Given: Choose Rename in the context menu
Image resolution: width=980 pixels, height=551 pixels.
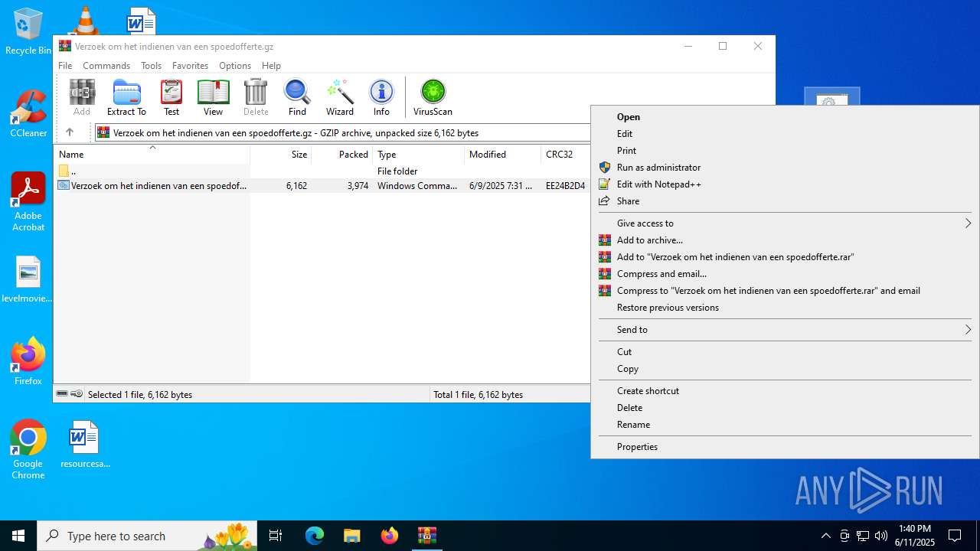Looking at the screenshot, I should click(785, 425).
